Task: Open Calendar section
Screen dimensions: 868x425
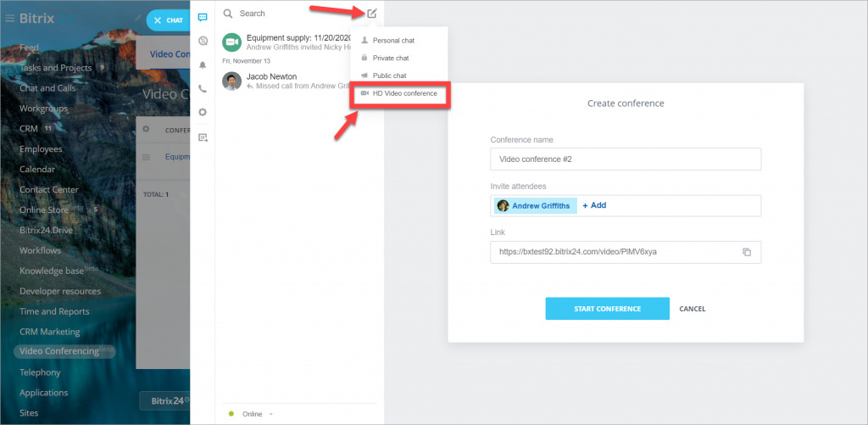Action: [37, 169]
